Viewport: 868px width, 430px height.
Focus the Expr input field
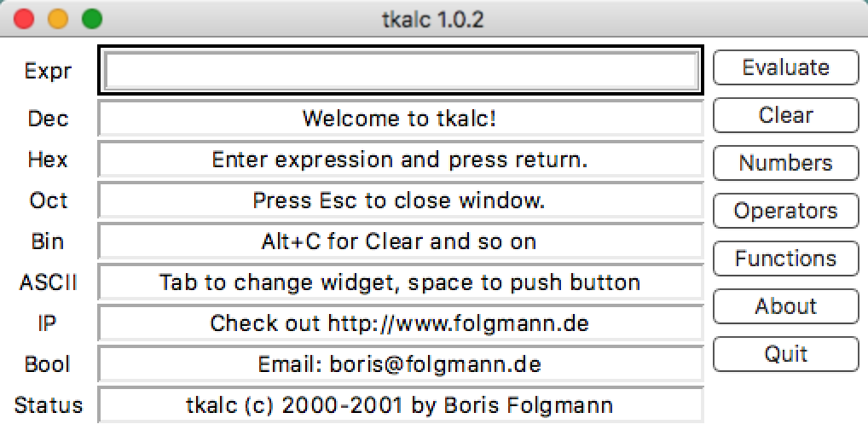[401, 71]
